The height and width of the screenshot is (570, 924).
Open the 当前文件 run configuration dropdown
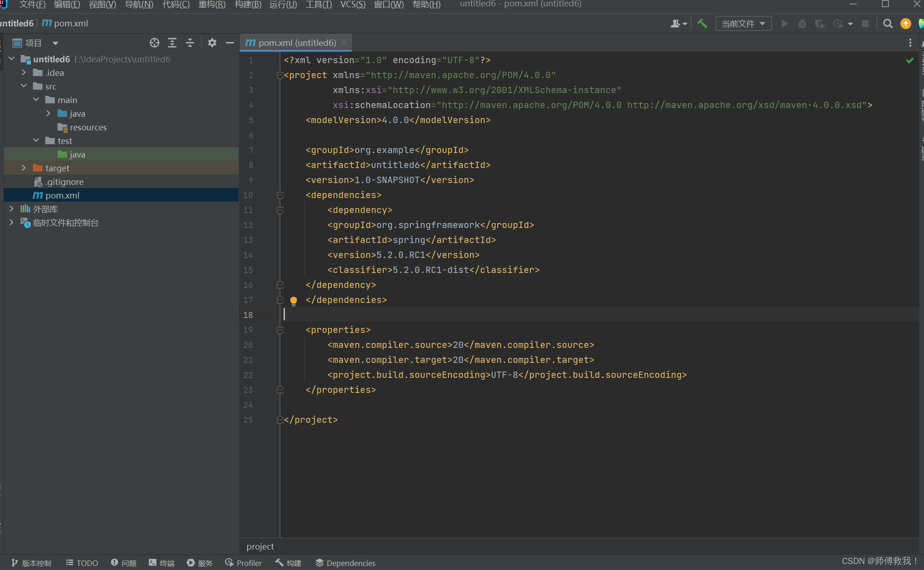pos(744,24)
